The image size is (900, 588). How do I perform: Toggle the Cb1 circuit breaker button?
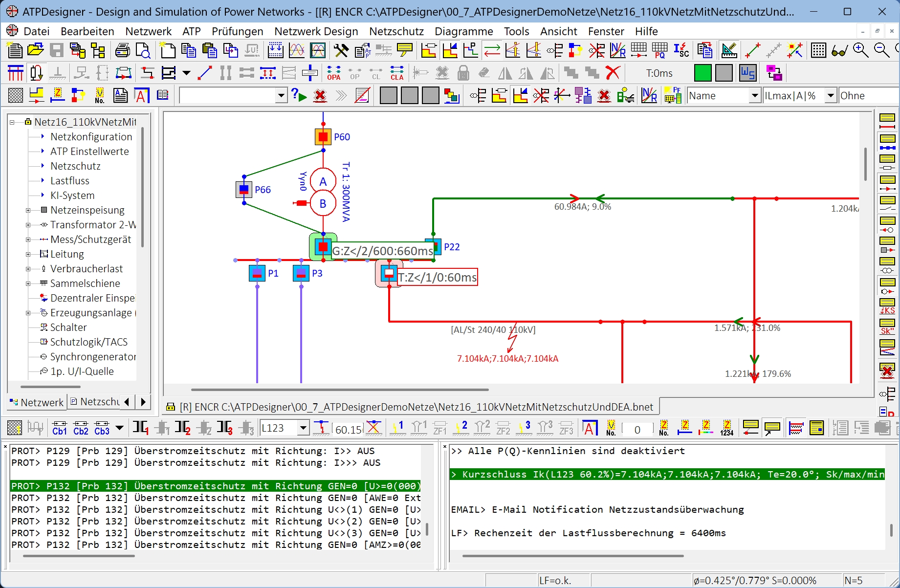(x=60, y=428)
